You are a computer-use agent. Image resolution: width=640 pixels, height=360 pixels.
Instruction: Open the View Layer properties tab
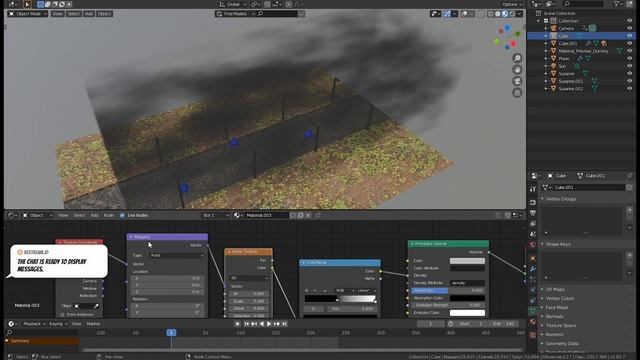pyautogui.click(x=533, y=224)
